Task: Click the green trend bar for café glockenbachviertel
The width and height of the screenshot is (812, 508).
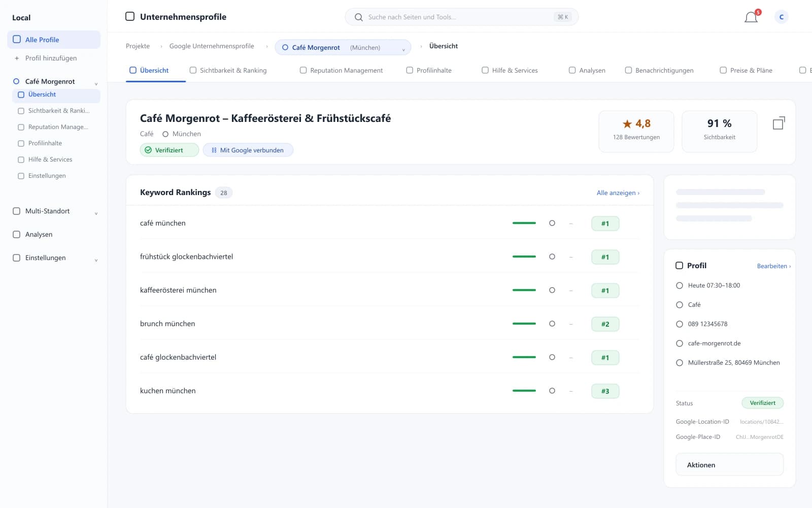Action: click(x=524, y=357)
